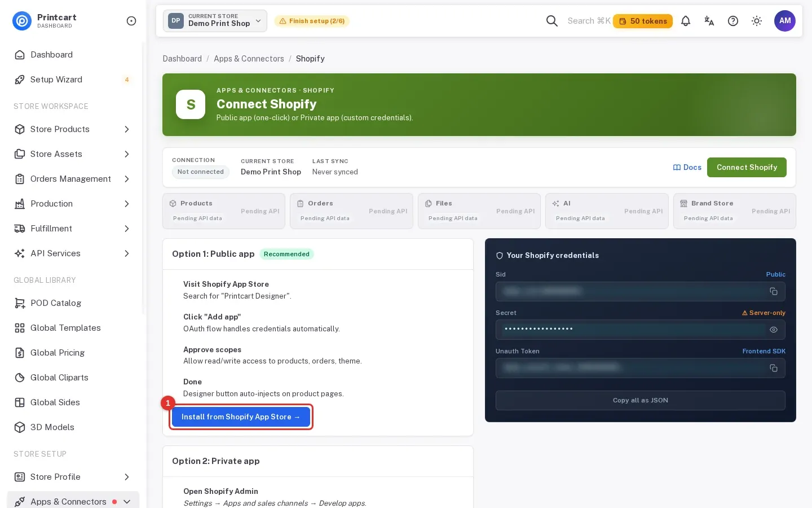Click the Products pending API card
Viewport: 812px width, 508px height.
pos(224,211)
